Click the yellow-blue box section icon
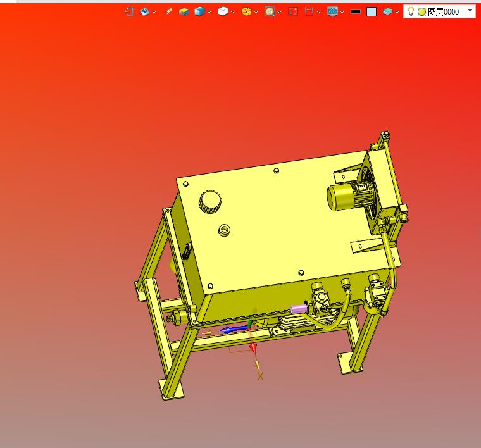The width and height of the screenshot is (481, 448). (184, 11)
